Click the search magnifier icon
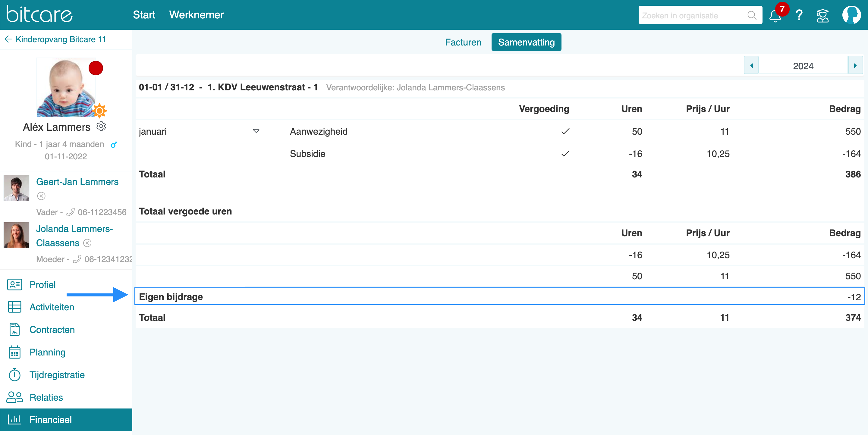This screenshot has width=868, height=435. pos(751,15)
